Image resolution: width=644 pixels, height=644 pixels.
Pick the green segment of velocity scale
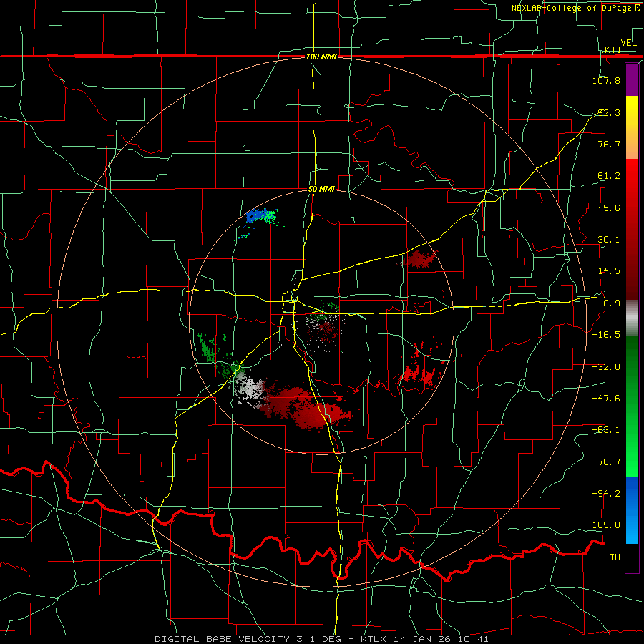632,406
